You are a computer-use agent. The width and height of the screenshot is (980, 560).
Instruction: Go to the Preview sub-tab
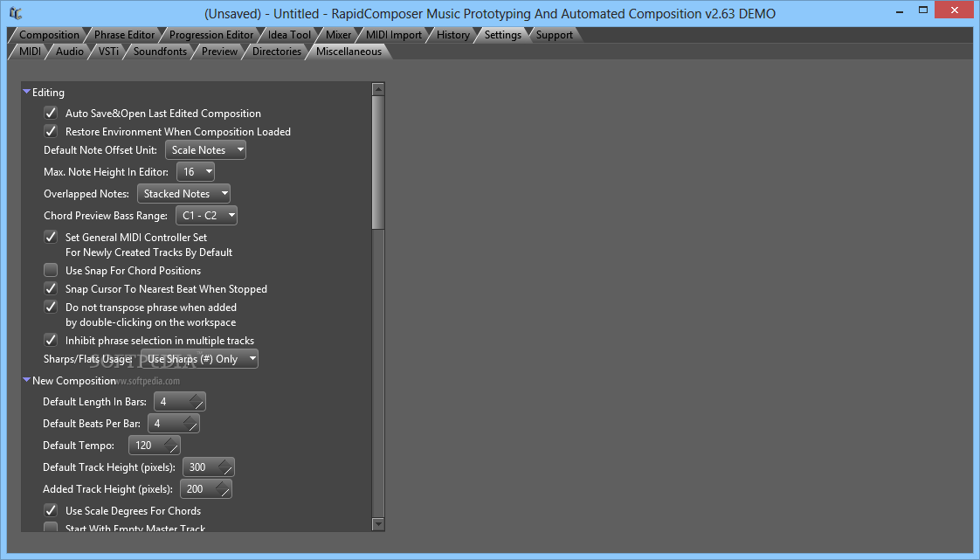219,52
